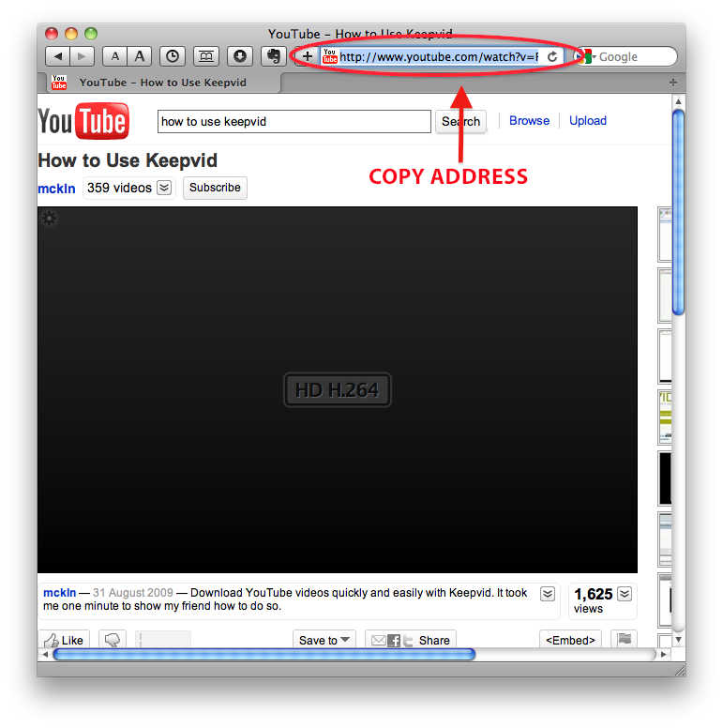This screenshot has width=723, height=728.
Task: Open Downloads arrow toolbar button
Action: coord(239,56)
